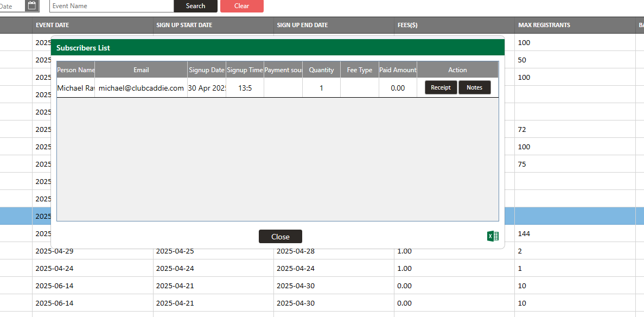Sort subscribers by Quantity column
644x317 pixels.
point(321,69)
